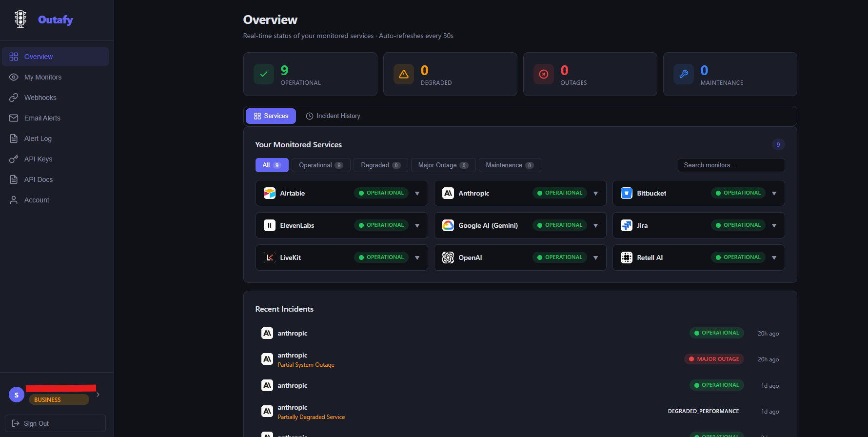The width and height of the screenshot is (868, 437).
Task: Click the Airtable OPERATIONAL status badge
Action: click(x=381, y=193)
